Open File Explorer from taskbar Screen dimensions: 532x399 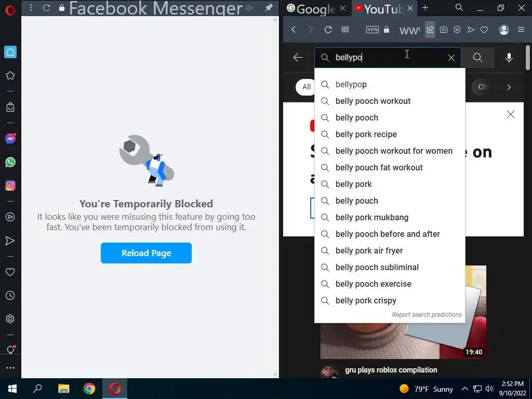pos(63,389)
